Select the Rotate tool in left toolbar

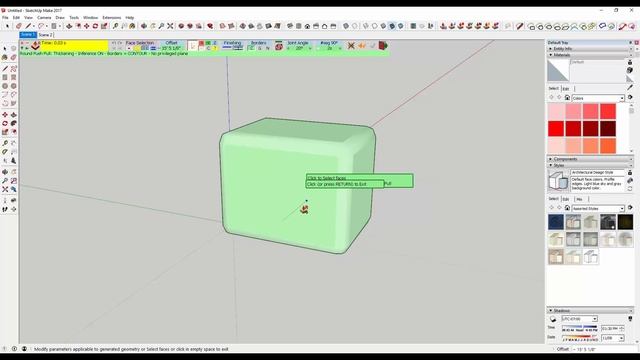[x=5, y=123]
